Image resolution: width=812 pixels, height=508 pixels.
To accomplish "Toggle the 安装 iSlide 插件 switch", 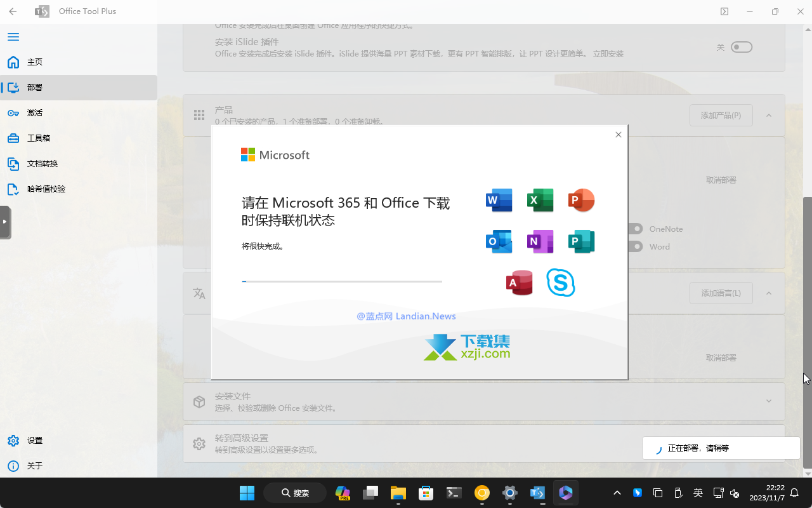I will [x=741, y=47].
